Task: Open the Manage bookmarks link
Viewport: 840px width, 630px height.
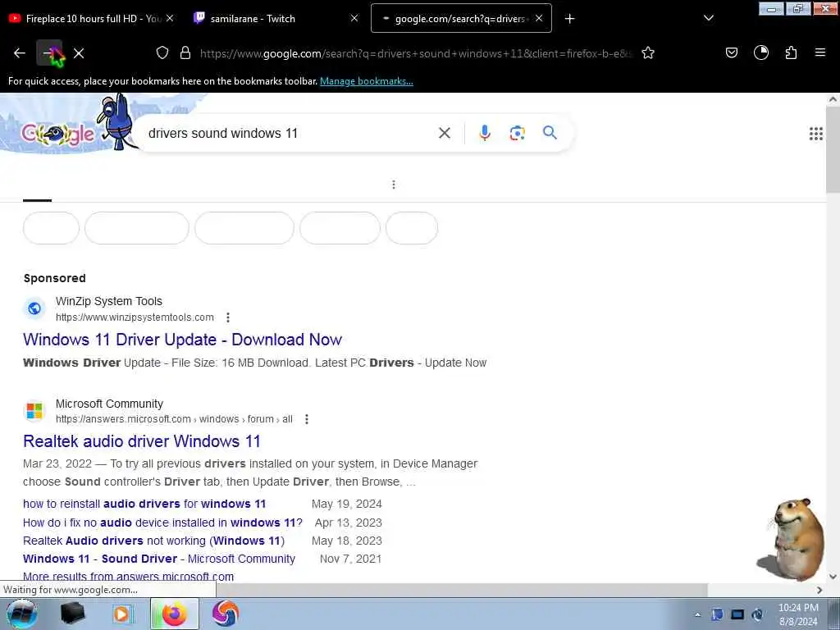Action: [x=367, y=81]
